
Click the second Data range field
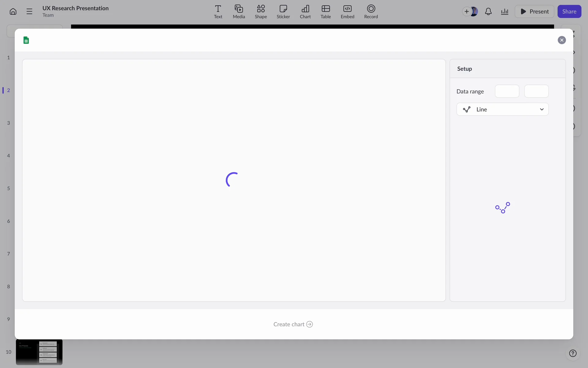[536, 91]
